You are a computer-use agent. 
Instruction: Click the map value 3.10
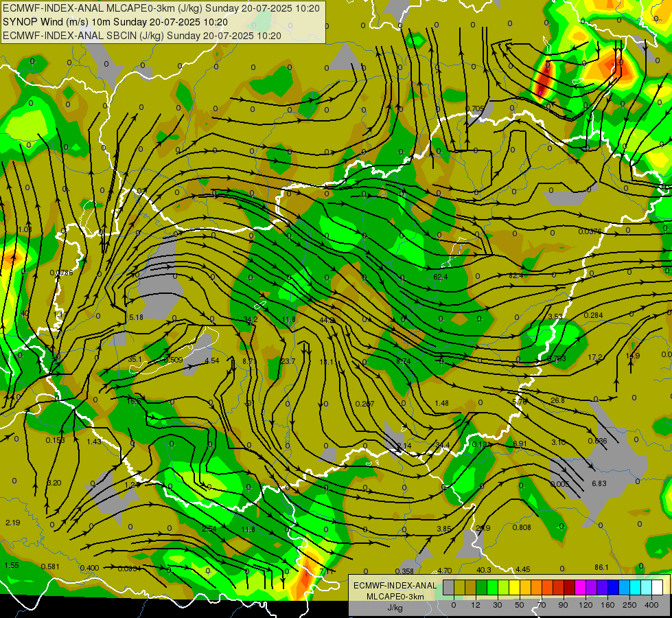click(559, 442)
